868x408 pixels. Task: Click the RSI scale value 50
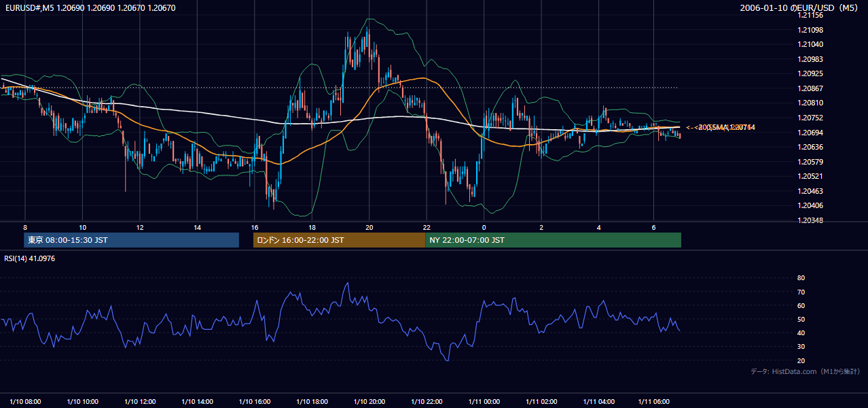tap(801, 319)
